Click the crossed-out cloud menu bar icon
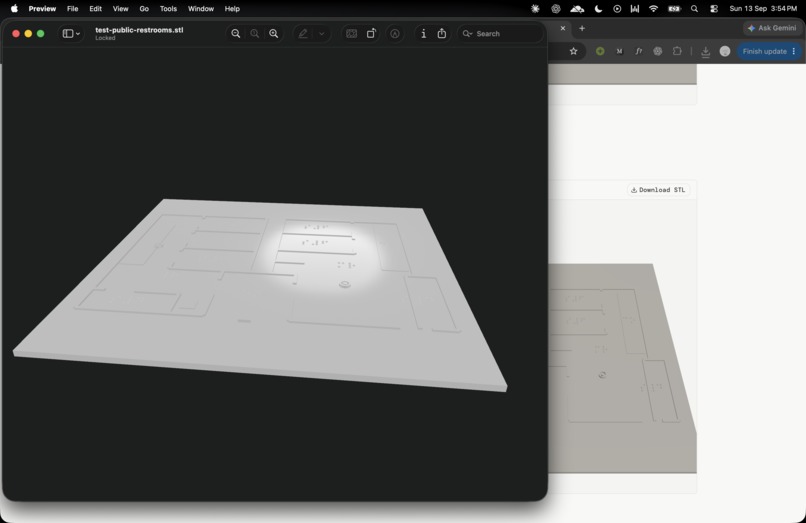The image size is (806, 523). point(577,9)
